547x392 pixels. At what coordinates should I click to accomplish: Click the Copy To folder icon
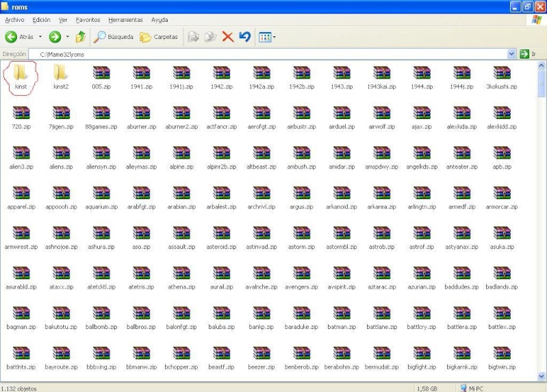(x=210, y=37)
